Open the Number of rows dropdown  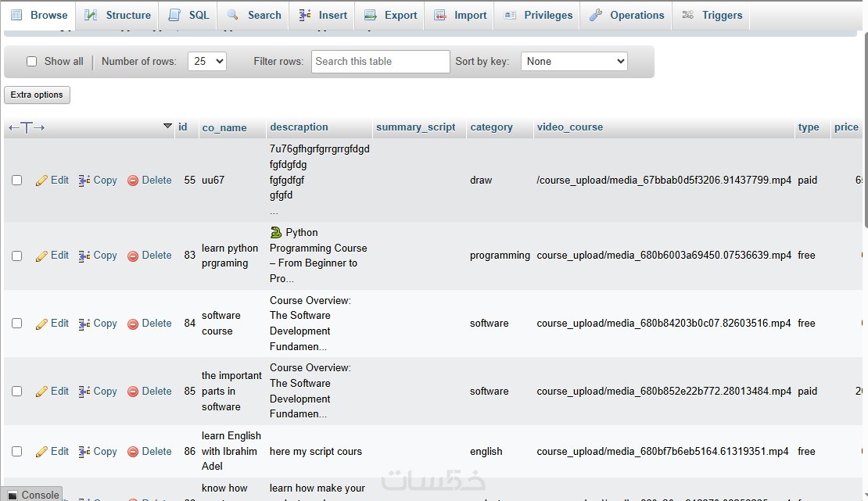click(207, 62)
